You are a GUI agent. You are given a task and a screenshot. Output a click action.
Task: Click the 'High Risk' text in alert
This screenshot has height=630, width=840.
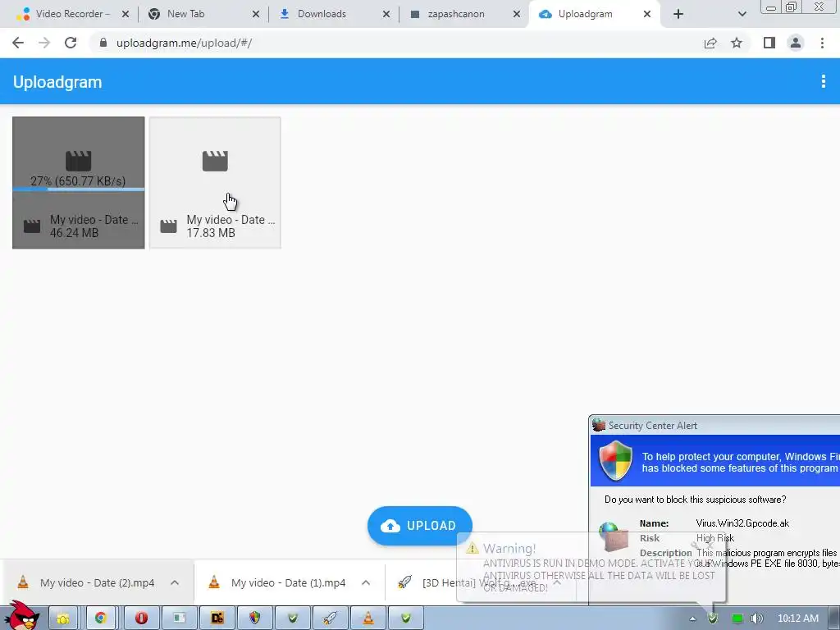[715, 538]
